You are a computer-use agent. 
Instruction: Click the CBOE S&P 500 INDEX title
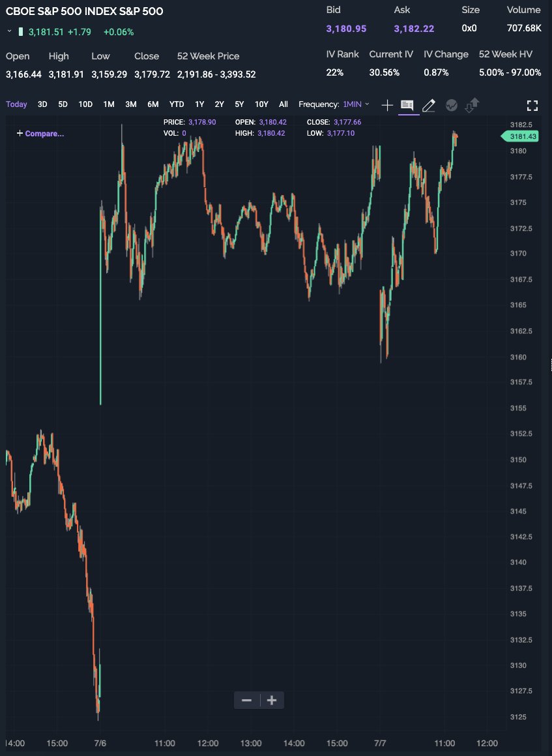click(x=84, y=11)
